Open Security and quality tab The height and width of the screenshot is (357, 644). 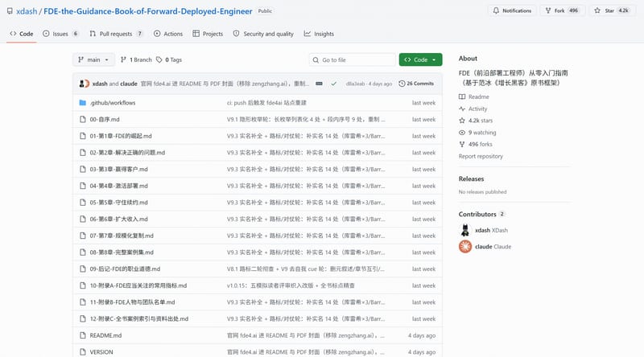263,34
